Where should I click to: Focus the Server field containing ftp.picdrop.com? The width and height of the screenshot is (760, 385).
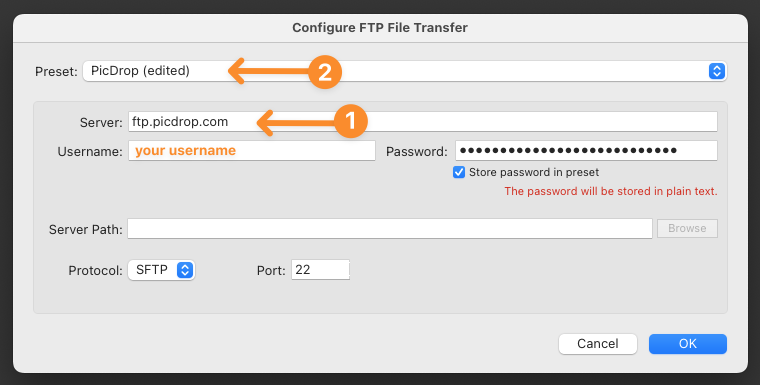[423, 122]
